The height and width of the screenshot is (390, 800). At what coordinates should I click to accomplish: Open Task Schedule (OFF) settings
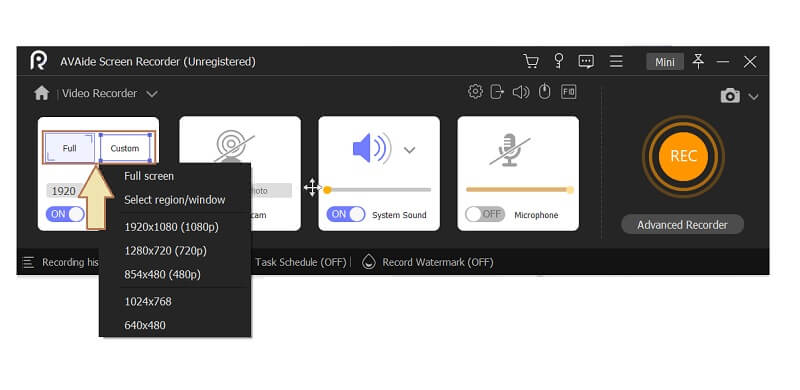tap(301, 262)
